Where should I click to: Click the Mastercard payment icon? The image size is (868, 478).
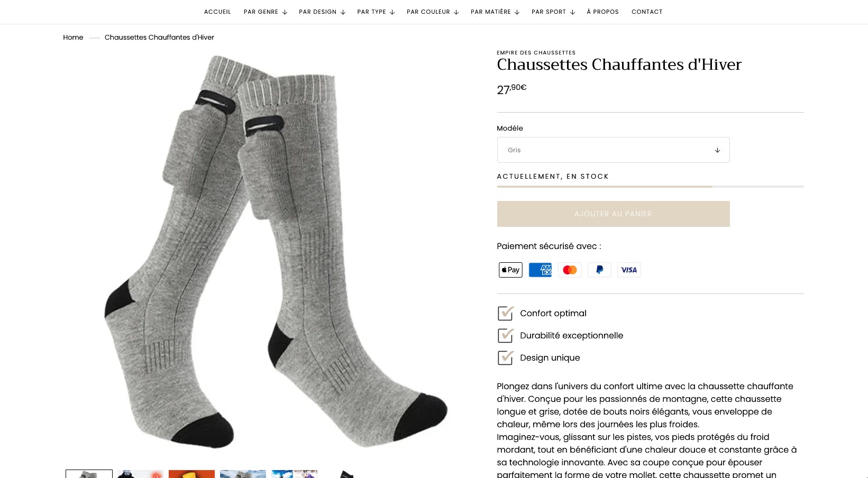pyautogui.click(x=570, y=270)
